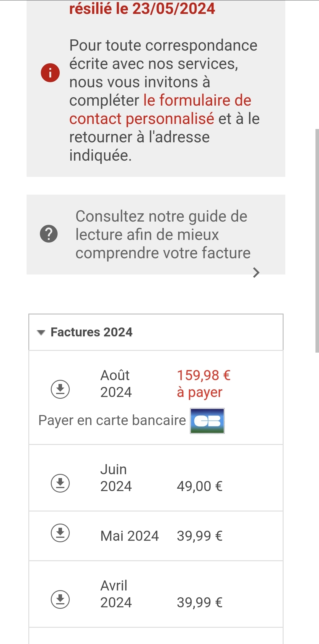Select the Août 2024 invoice label
Image resolution: width=319 pixels, height=644 pixels.
(116, 384)
